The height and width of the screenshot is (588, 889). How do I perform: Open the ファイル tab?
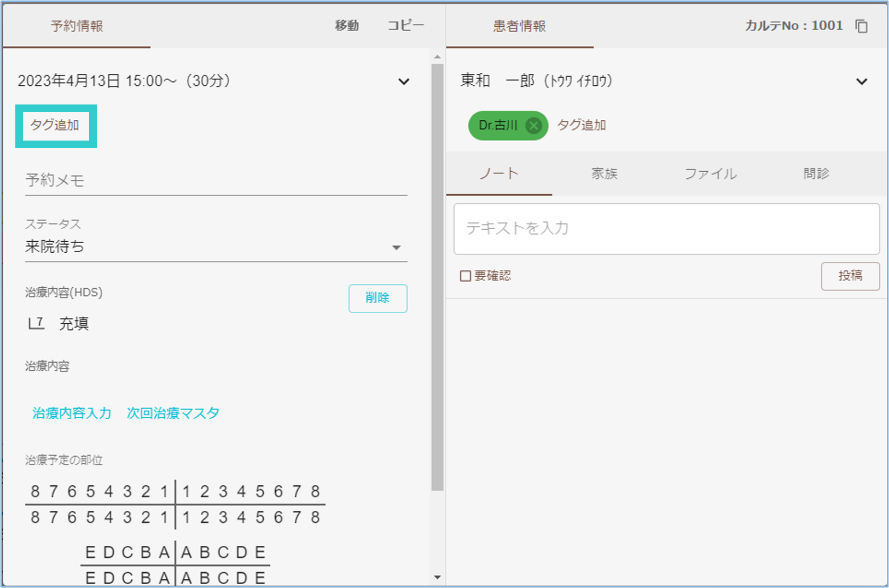click(710, 174)
